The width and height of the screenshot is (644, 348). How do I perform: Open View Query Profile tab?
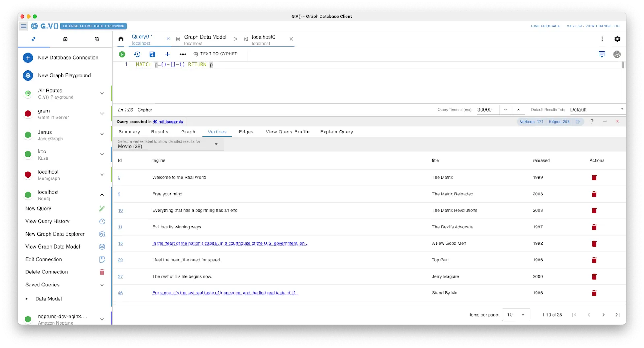tap(287, 132)
